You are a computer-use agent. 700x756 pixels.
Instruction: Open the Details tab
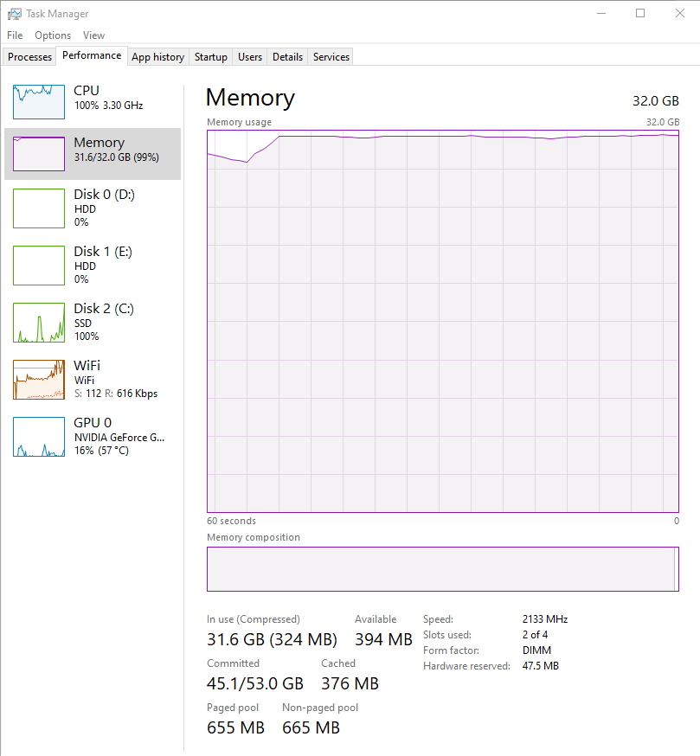[287, 57]
